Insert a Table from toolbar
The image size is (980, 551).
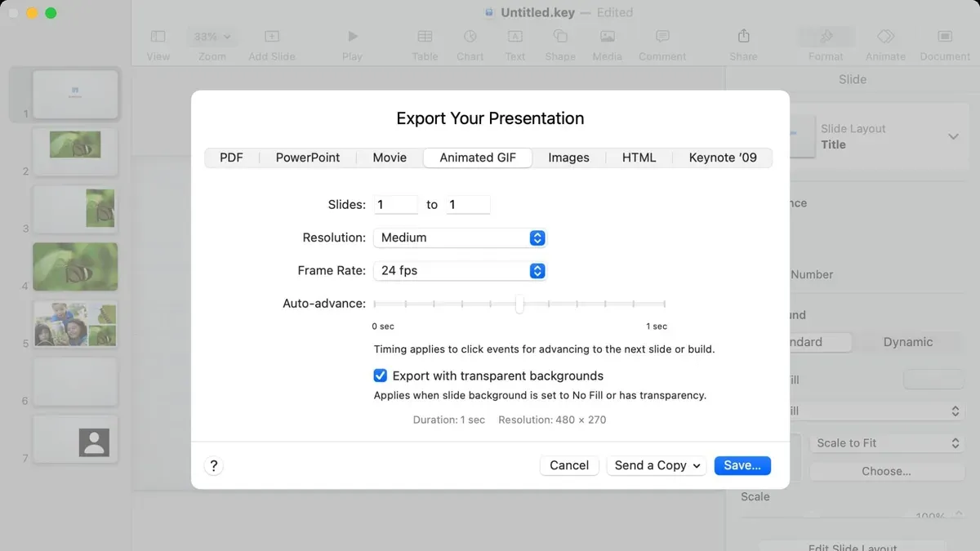click(425, 37)
